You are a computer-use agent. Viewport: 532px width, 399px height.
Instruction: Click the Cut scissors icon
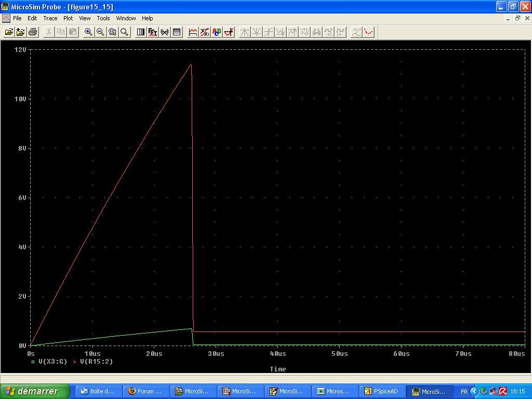tap(49, 32)
